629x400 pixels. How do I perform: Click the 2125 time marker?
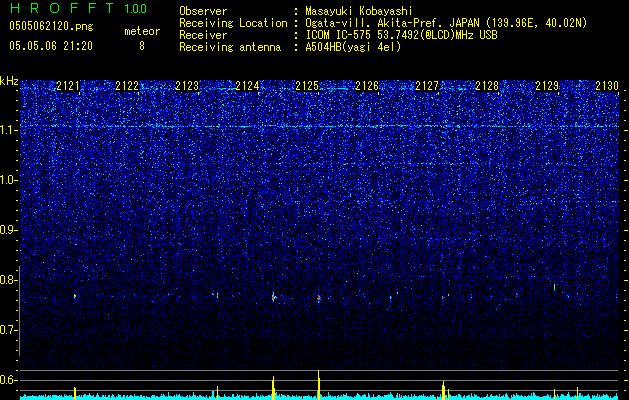pos(307,86)
